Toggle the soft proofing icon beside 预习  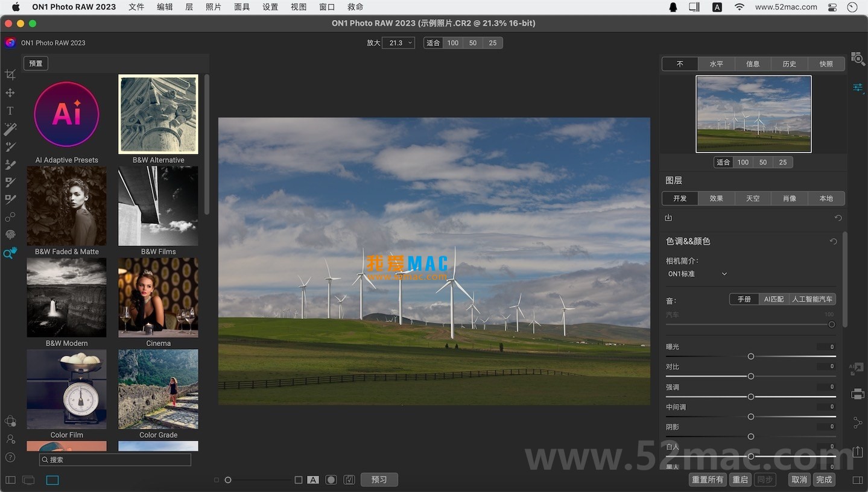(x=349, y=480)
